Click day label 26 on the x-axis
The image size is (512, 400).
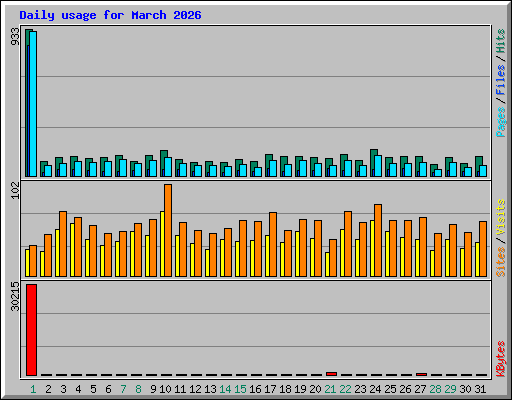pos(405,389)
